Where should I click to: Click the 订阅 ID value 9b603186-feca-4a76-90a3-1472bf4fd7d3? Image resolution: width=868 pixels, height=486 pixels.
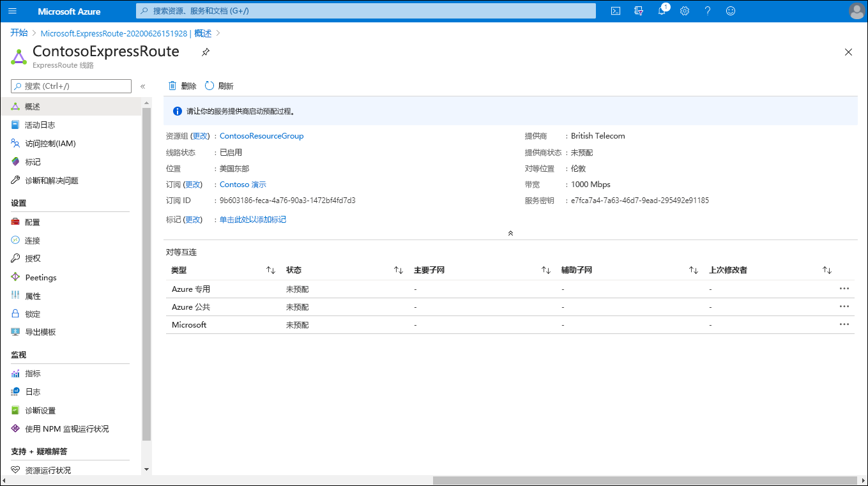287,201
